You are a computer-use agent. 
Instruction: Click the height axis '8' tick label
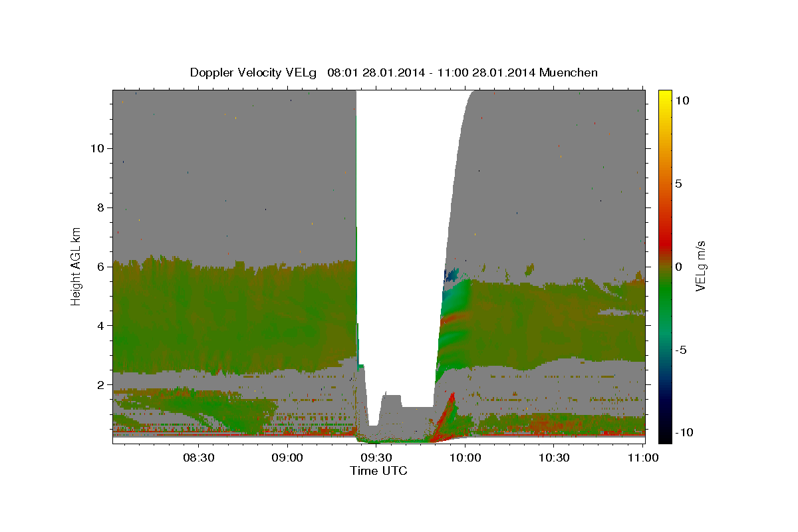pos(100,207)
